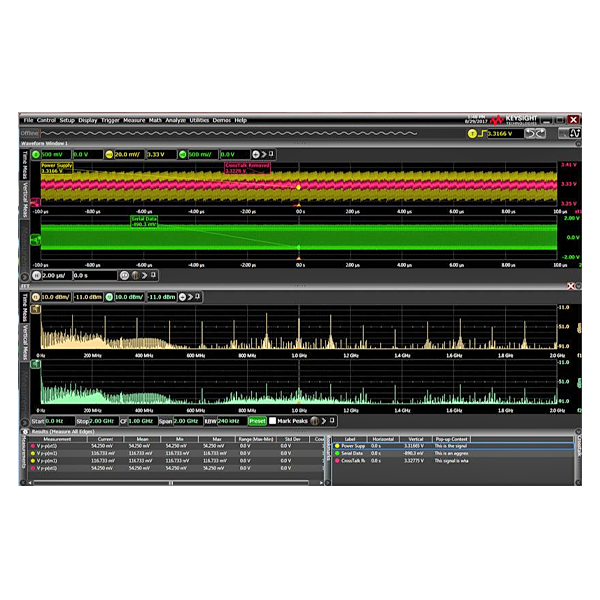Open the Time Meas side tab in Waveform Window
The image size is (600, 600).
point(24,165)
